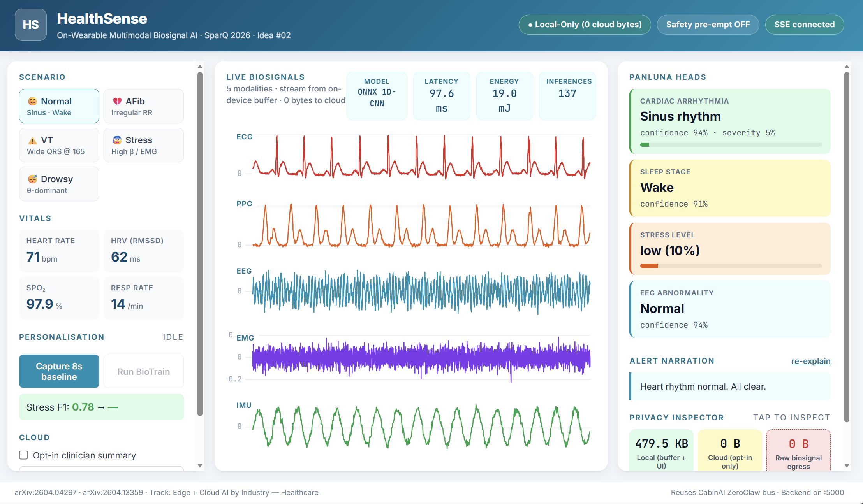
Task: Click right panel scrollbar down arrow
Action: click(x=847, y=465)
